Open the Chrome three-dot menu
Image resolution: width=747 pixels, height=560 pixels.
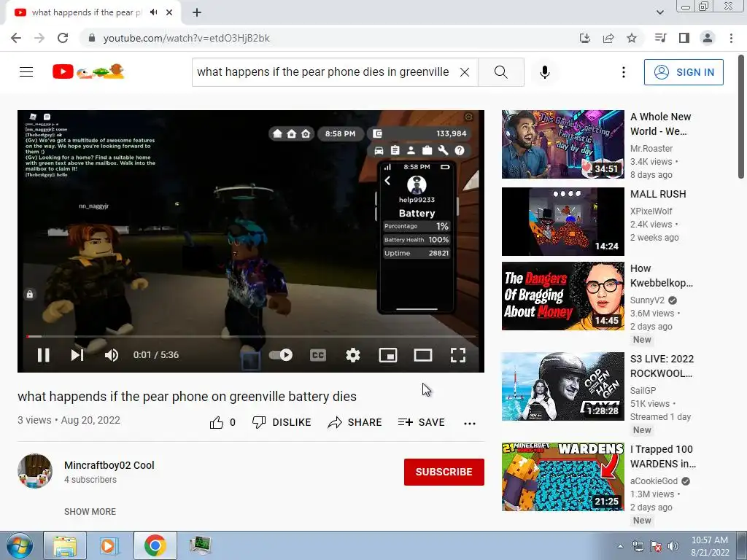[731, 38]
